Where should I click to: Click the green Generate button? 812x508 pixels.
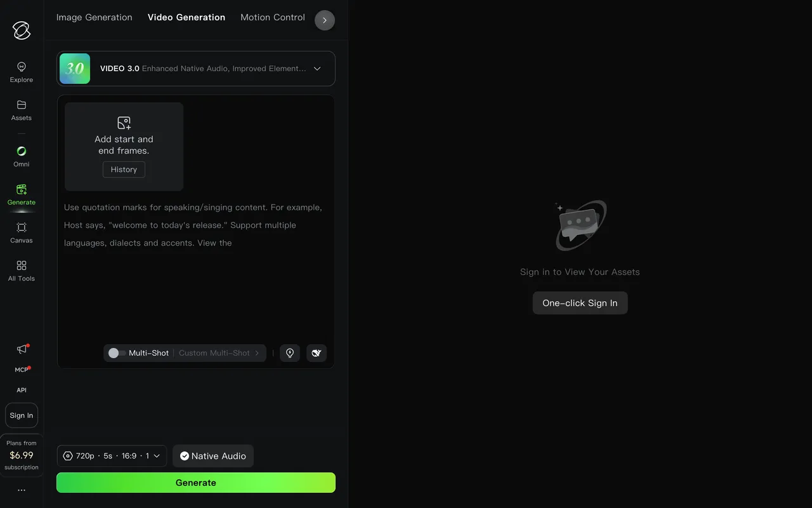[196, 483]
